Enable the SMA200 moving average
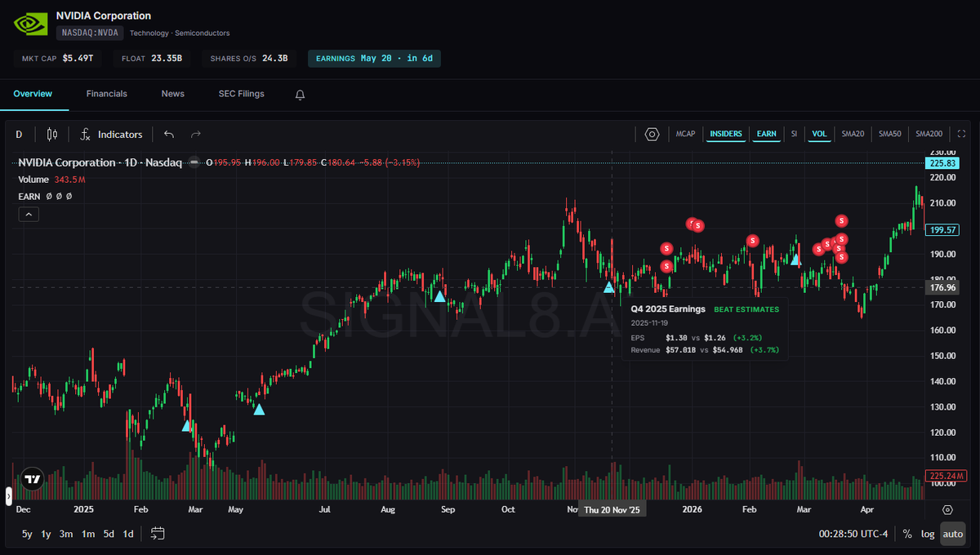 [x=929, y=134]
